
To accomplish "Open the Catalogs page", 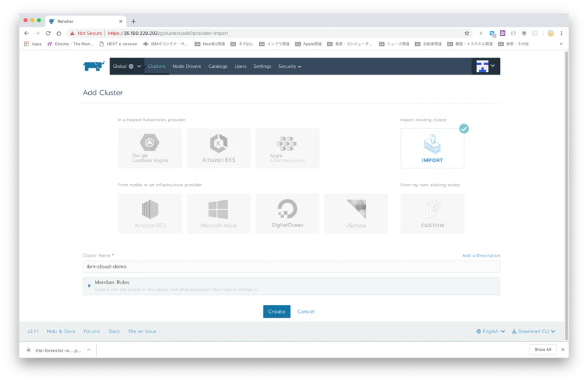I will click(218, 67).
